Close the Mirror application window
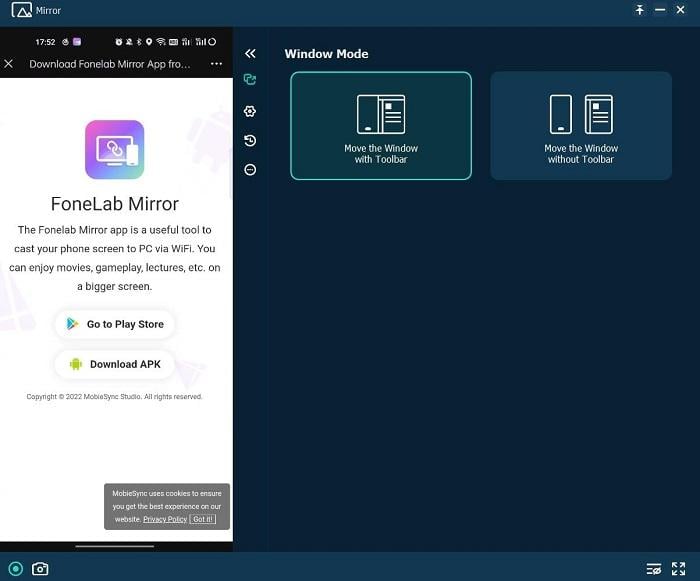The image size is (700, 581). [x=680, y=10]
